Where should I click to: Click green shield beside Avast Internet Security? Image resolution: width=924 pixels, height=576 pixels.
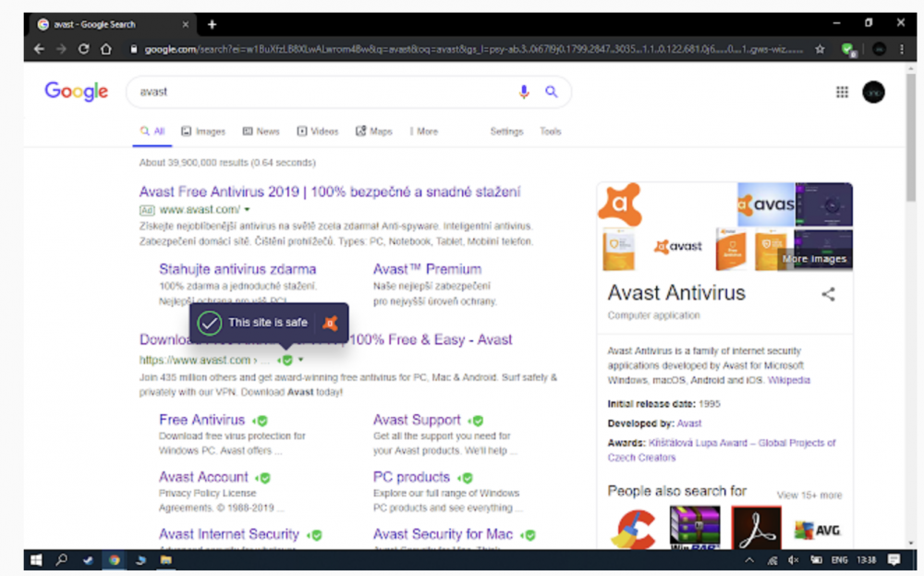(x=315, y=535)
